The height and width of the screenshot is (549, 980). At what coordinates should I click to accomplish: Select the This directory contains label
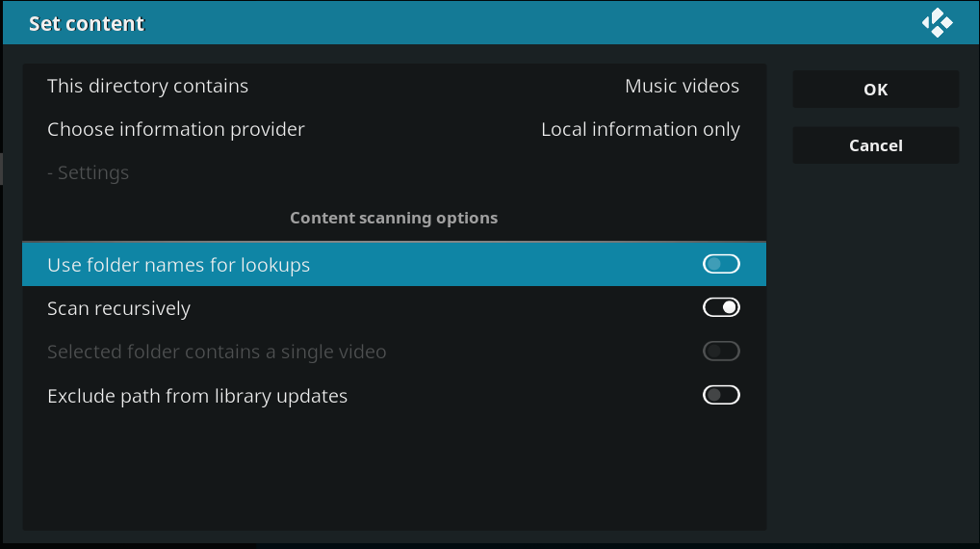pos(147,86)
